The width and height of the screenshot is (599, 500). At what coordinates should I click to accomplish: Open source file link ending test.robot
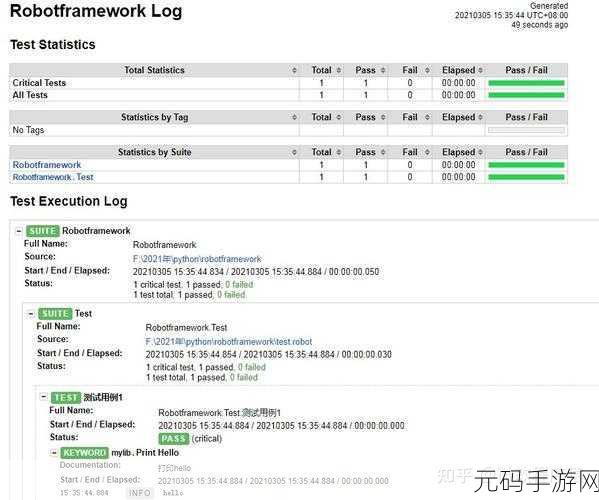pyautogui.click(x=228, y=341)
